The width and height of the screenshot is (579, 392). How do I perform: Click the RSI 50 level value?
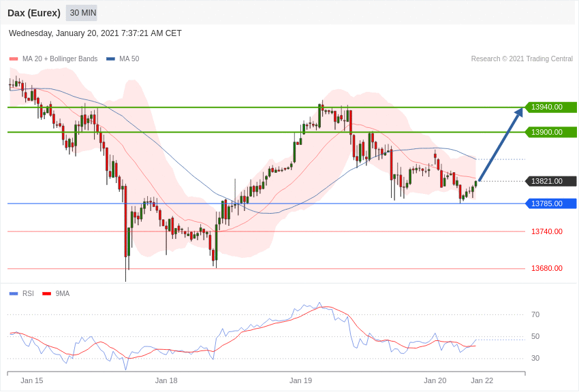point(535,336)
